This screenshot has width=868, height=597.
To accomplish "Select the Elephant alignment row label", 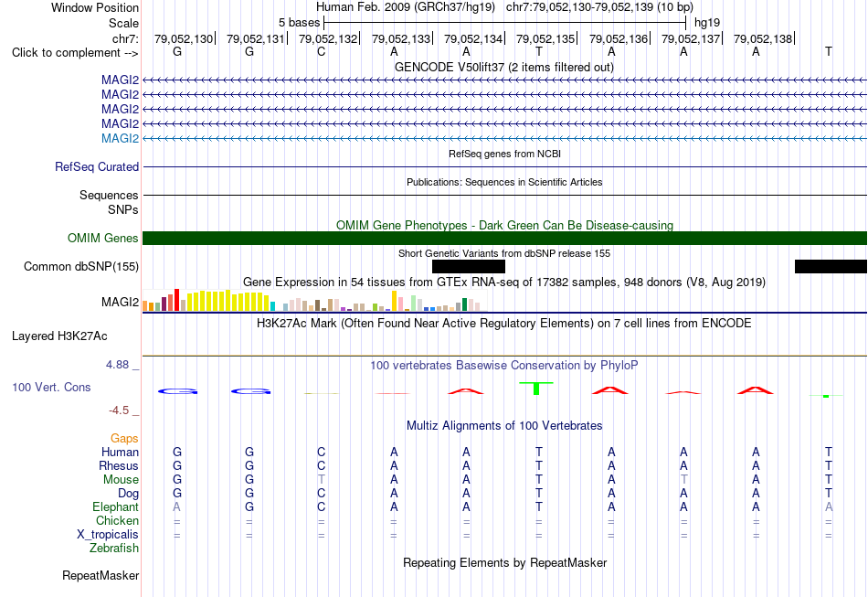I will coord(115,507).
